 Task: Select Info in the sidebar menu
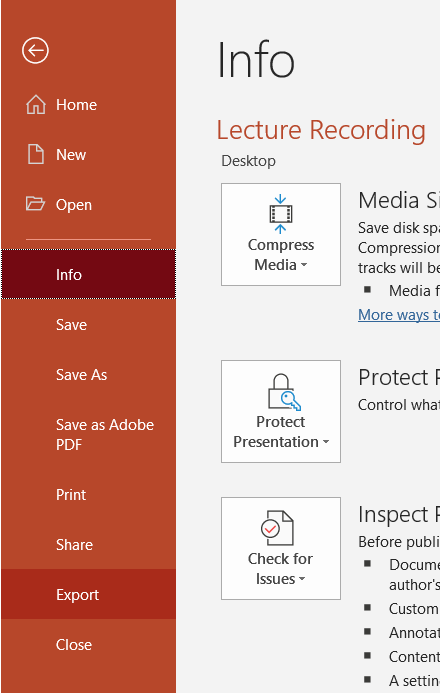pos(88,274)
